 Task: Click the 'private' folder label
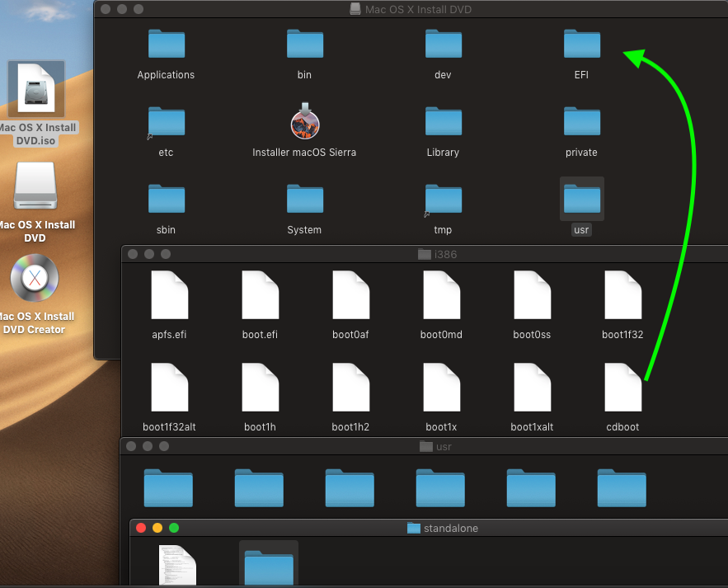[581, 153]
